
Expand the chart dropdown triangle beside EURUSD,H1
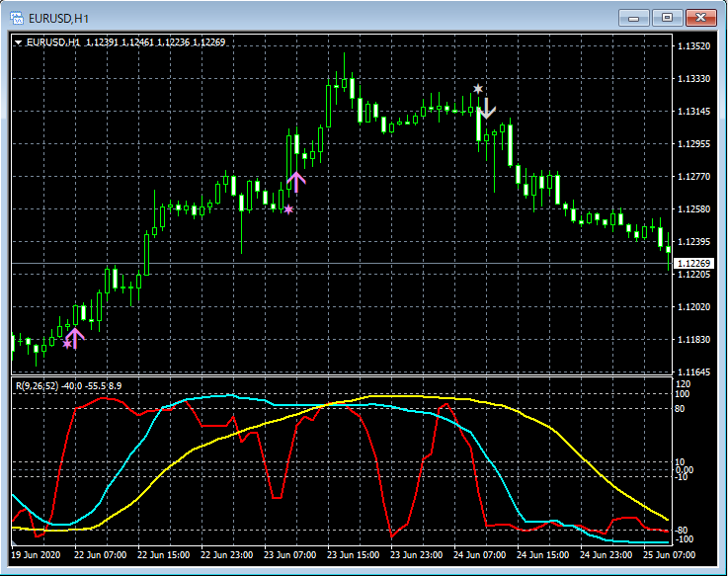18,42
